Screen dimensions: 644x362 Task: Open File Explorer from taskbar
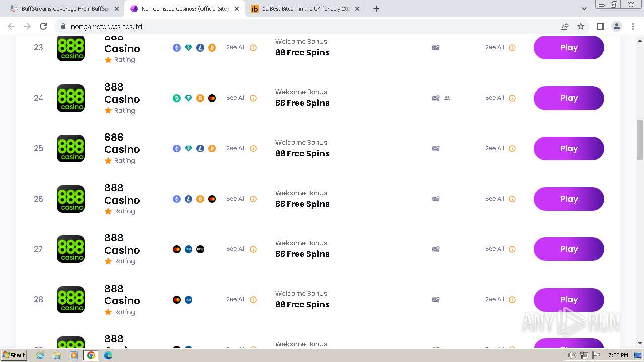57,355
